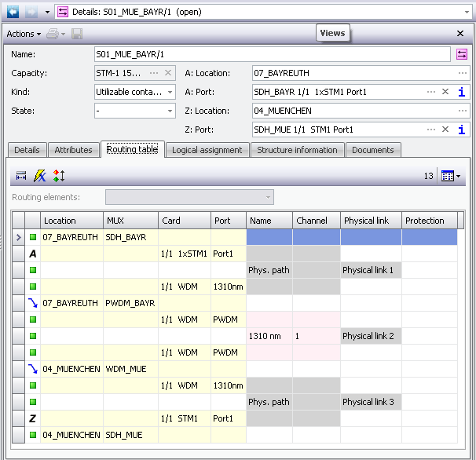The image size is (476, 460).
Task: Click the Port column header
Action: (x=229, y=221)
